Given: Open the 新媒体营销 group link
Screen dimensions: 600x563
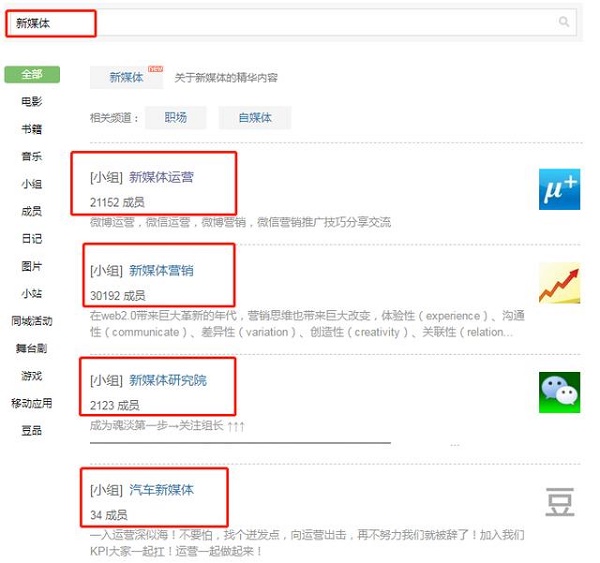Looking at the screenshot, I should point(161,271).
